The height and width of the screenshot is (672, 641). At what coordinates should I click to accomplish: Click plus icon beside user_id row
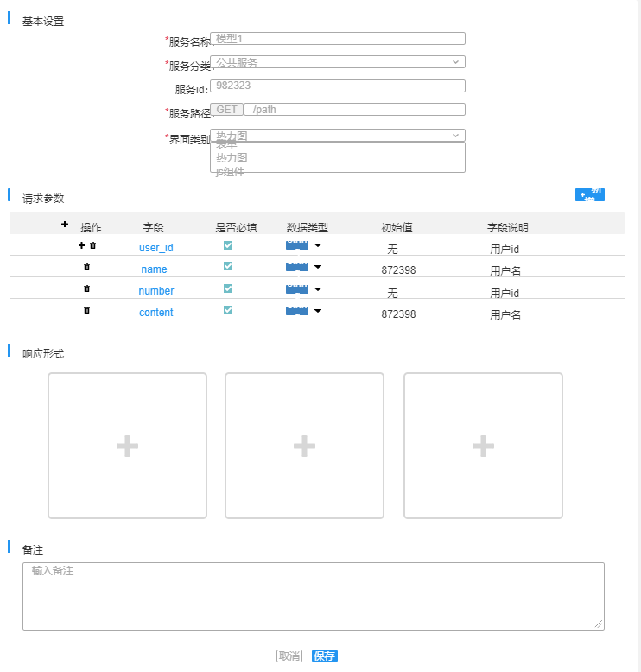pyautogui.click(x=81, y=245)
